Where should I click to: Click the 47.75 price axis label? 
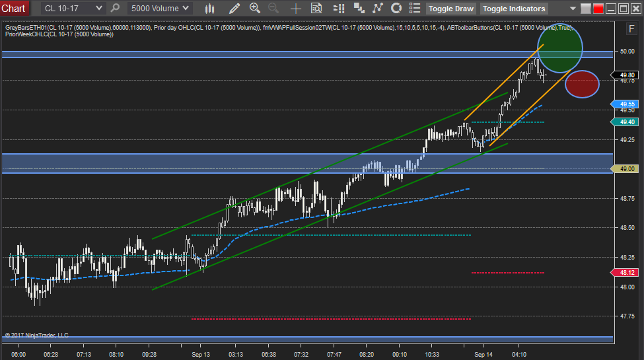(x=627, y=316)
